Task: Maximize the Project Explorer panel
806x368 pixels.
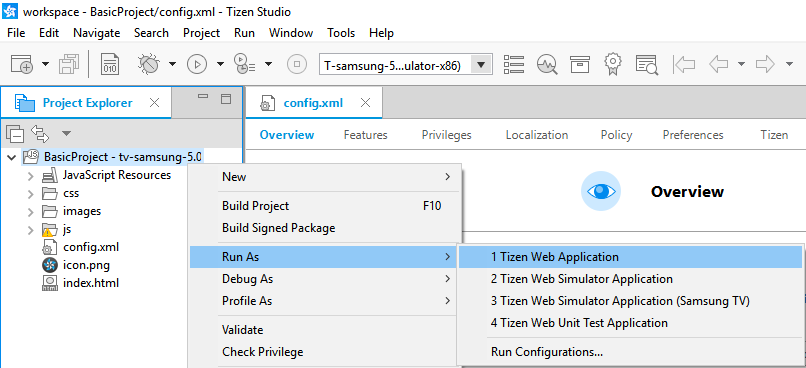Action: pos(226,99)
